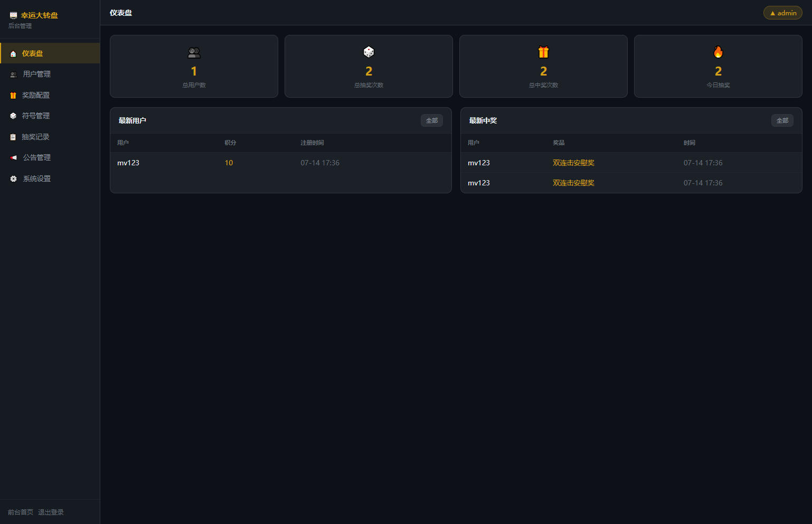Image resolution: width=812 pixels, height=524 pixels.
Task: Click the gift icon in 总中奖次数 card
Action: point(543,52)
